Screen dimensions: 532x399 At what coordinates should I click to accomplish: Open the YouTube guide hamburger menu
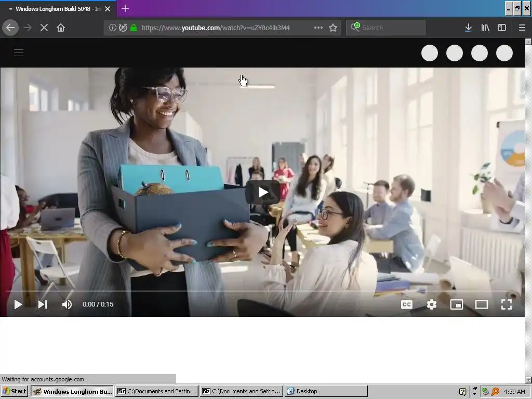19,52
